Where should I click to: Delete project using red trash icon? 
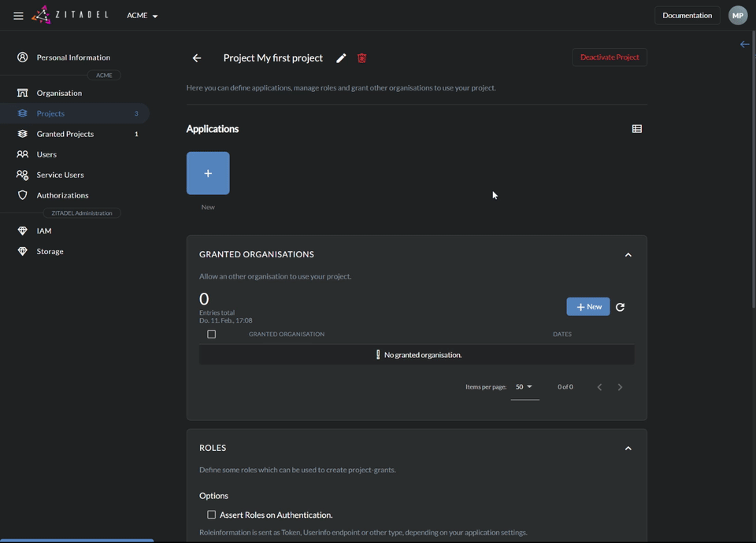[362, 58]
